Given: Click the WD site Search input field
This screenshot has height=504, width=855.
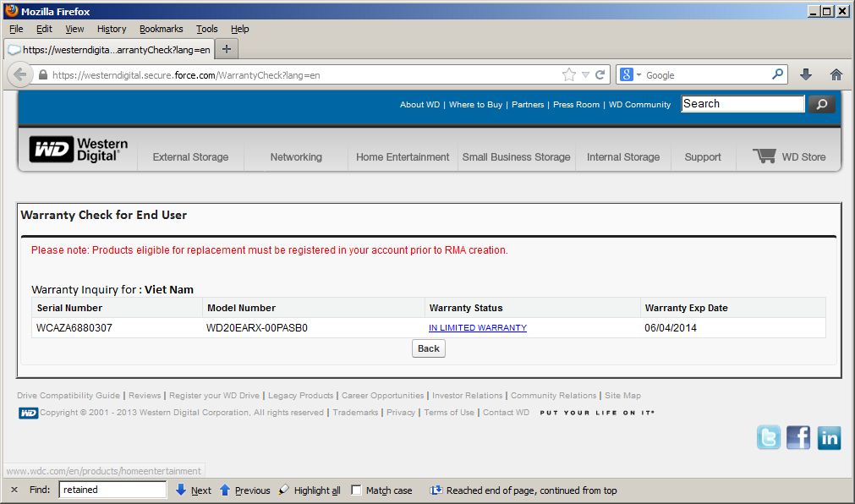Looking at the screenshot, I should tap(743, 104).
